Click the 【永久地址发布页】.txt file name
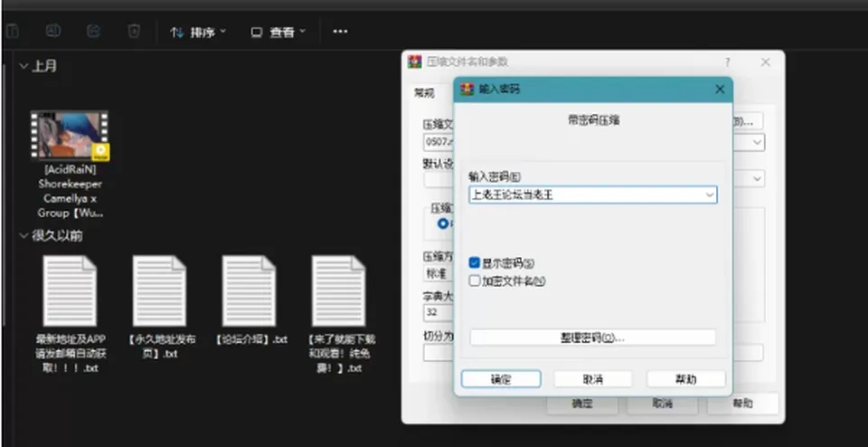The image size is (868, 447). tap(161, 347)
